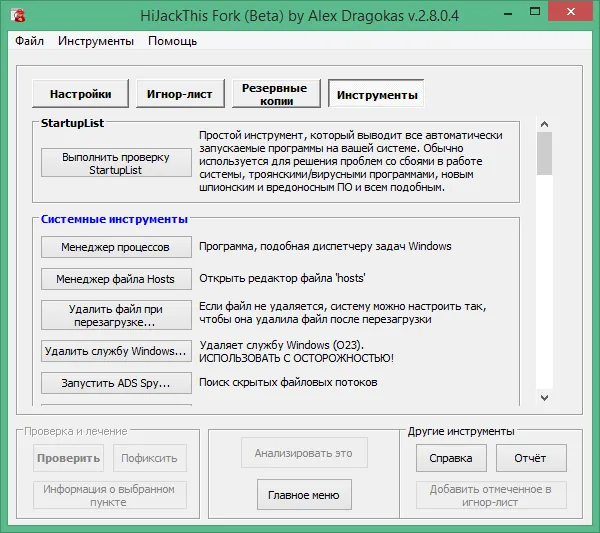Screen dimensions: 600x533
Task: Launch Запустить ADS Spy
Action: pos(116,383)
